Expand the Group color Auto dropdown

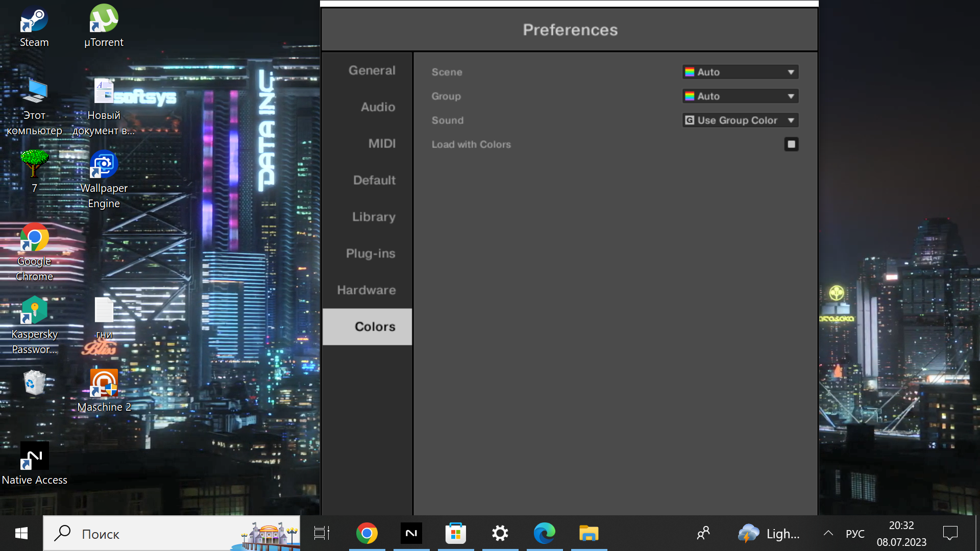point(740,96)
